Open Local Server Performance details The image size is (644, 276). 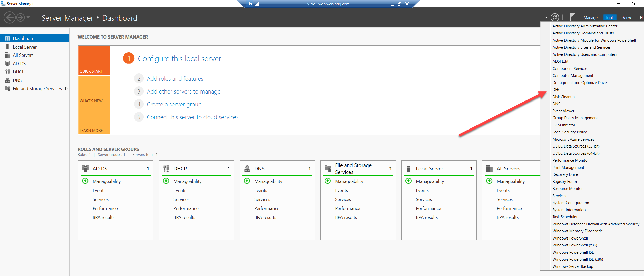point(428,208)
